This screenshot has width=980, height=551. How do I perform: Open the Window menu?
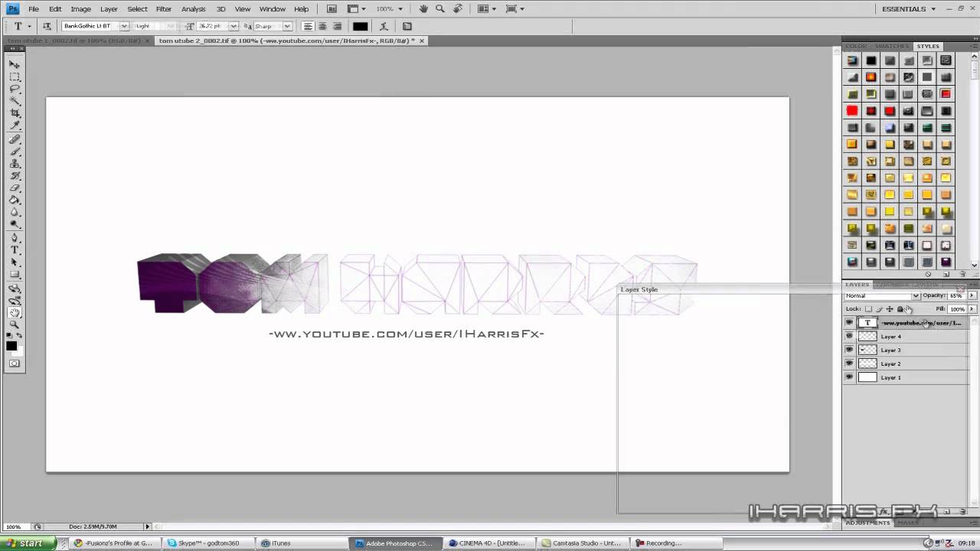(273, 8)
